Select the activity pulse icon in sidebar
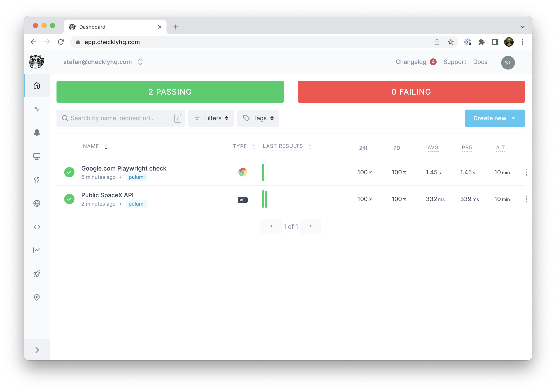The height and width of the screenshot is (392, 556). click(37, 109)
